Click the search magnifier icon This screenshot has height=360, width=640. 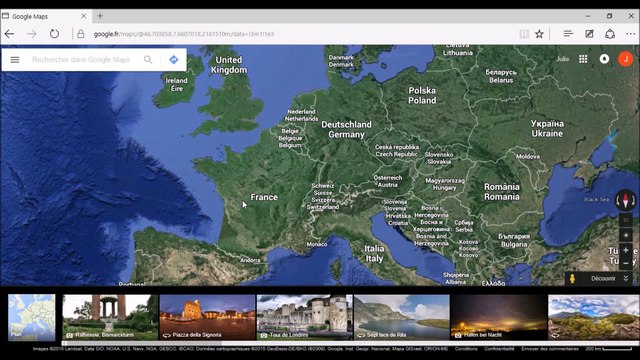[148, 60]
